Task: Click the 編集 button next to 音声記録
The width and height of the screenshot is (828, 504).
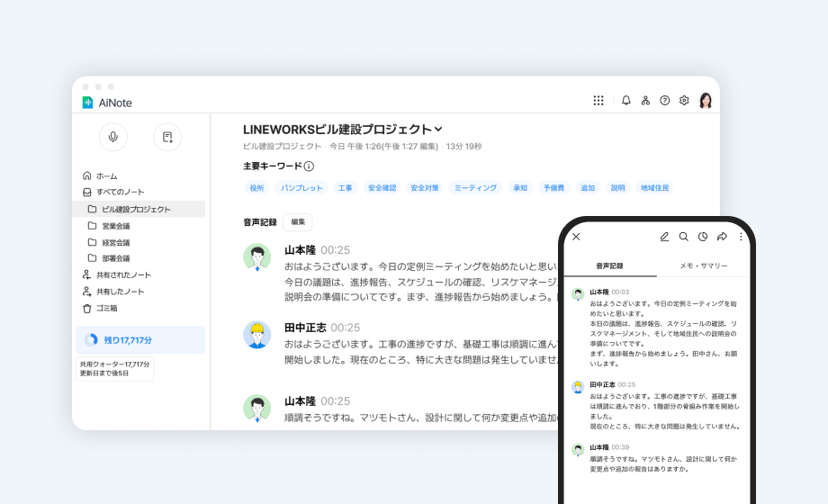Action: click(298, 221)
